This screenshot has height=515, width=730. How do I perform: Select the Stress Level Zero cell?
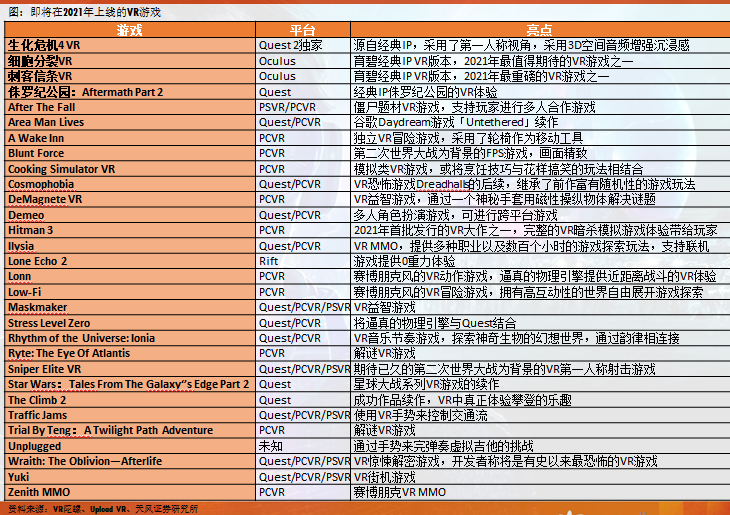(130, 323)
